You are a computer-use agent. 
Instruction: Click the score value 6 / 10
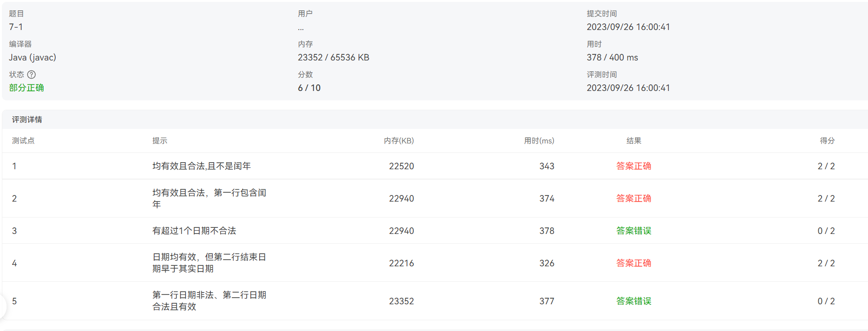tap(309, 88)
